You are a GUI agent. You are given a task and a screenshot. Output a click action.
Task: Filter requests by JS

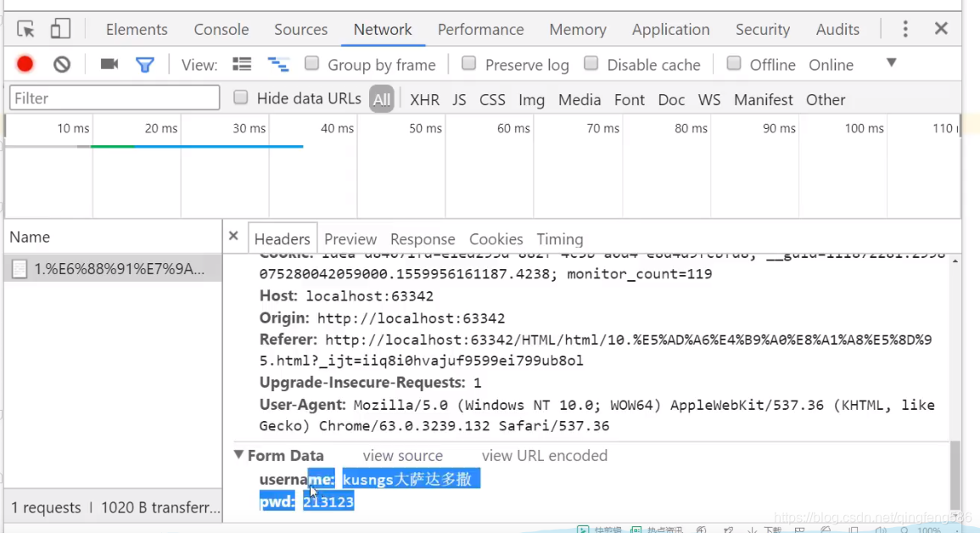pos(459,99)
